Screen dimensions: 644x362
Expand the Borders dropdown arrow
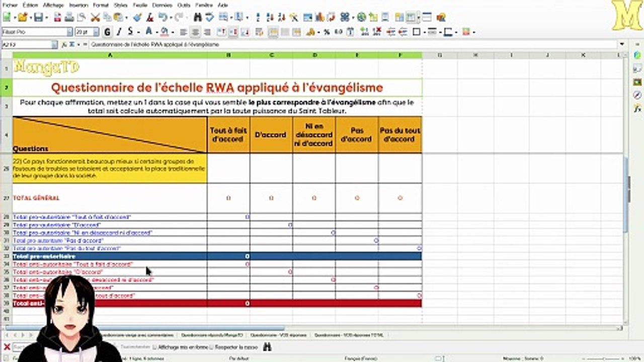click(424, 32)
